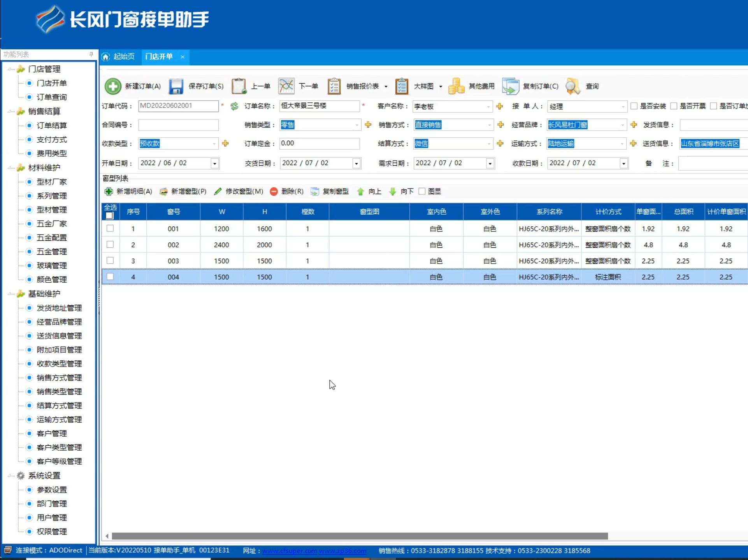748x560 pixels.
Task: Open the 销售类型 dropdown showing 零售
Action: [x=356, y=125]
